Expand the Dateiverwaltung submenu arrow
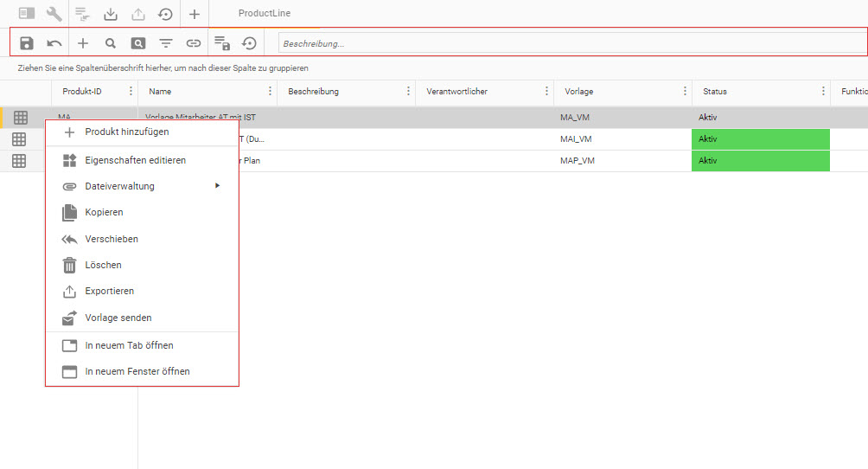Viewport: 868px width, 469px height. point(218,185)
